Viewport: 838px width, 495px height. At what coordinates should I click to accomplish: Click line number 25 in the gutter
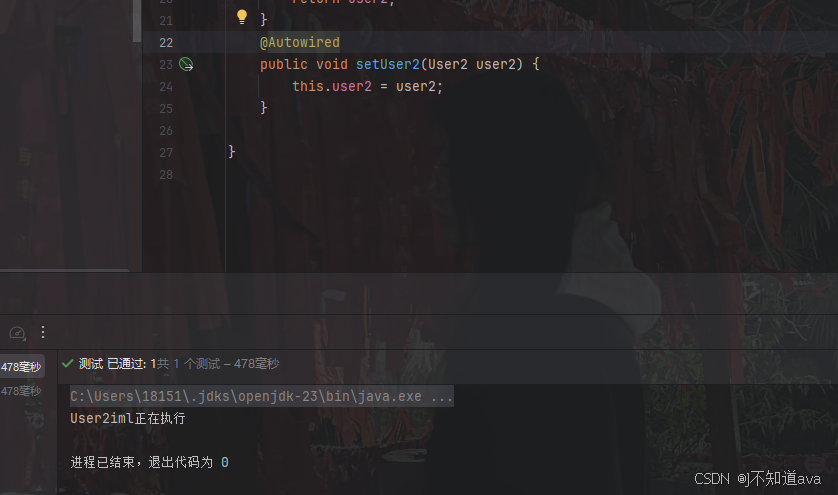coord(166,109)
